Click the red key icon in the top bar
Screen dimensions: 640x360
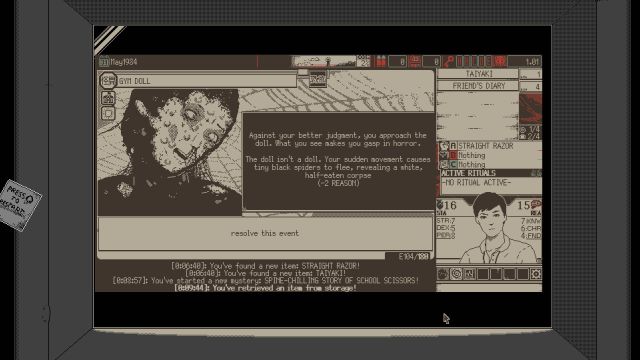[x=449, y=62]
